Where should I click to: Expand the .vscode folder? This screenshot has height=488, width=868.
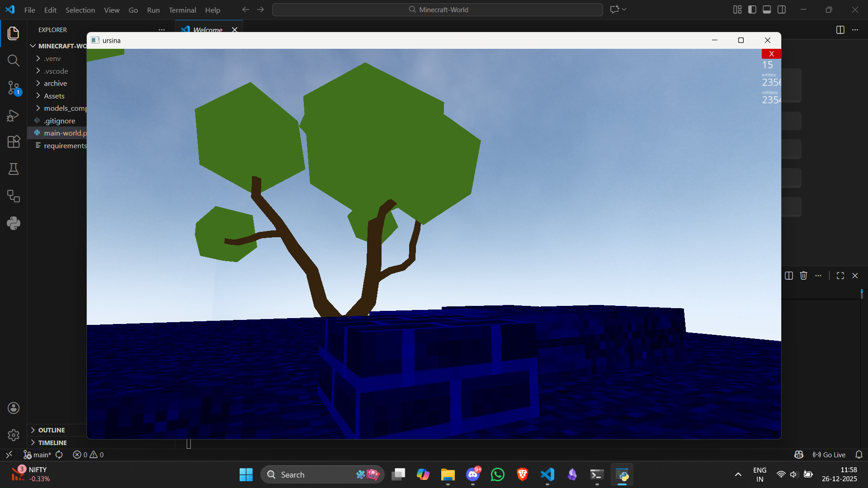click(x=57, y=71)
